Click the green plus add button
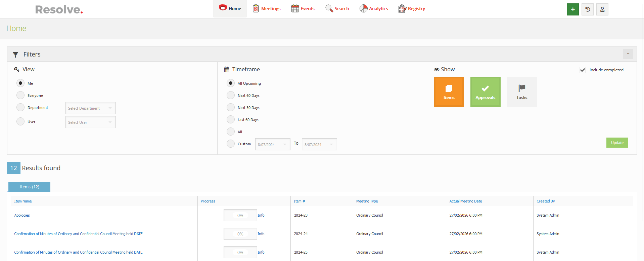 [x=572, y=9]
